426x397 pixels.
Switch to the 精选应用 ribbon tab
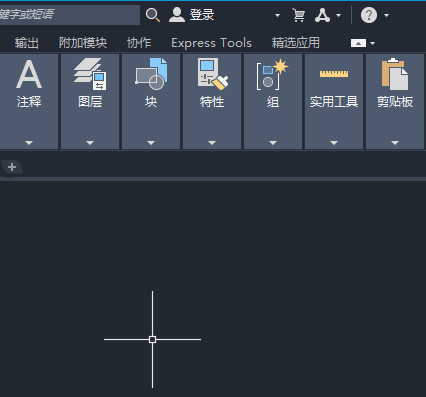pyautogui.click(x=295, y=43)
